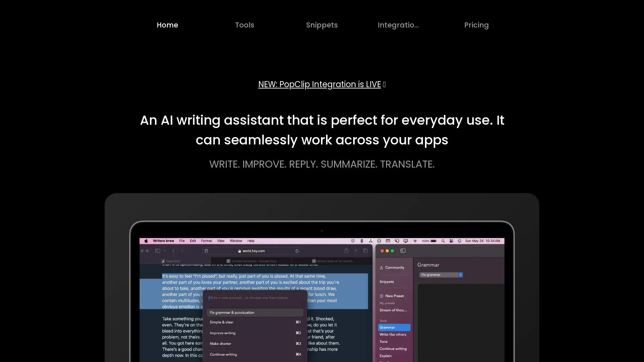Viewport: 644px width, 362px height.
Task: Toggle the Safari sidebar
Action: (157, 250)
